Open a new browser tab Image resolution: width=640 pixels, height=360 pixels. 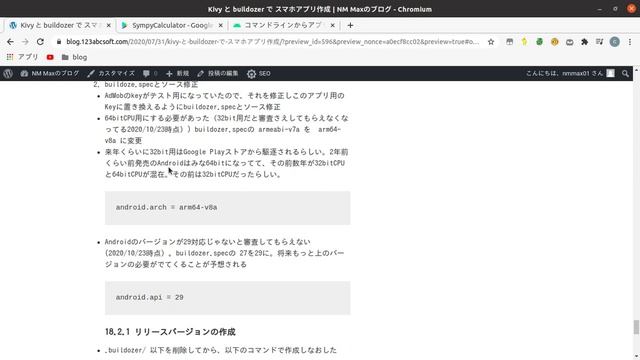pyautogui.click(x=350, y=25)
